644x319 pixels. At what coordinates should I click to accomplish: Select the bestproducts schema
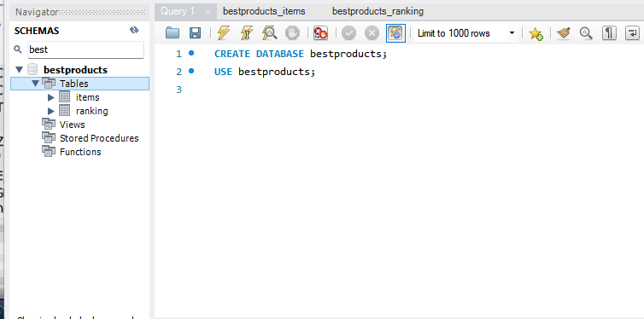click(x=75, y=70)
